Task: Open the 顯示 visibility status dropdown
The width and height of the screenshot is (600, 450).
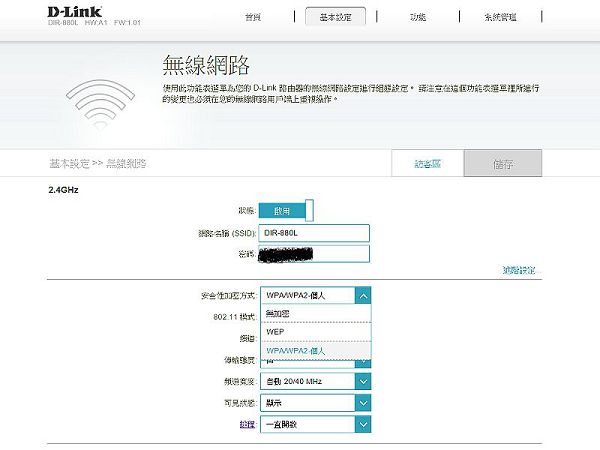Action: coord(315,403)
